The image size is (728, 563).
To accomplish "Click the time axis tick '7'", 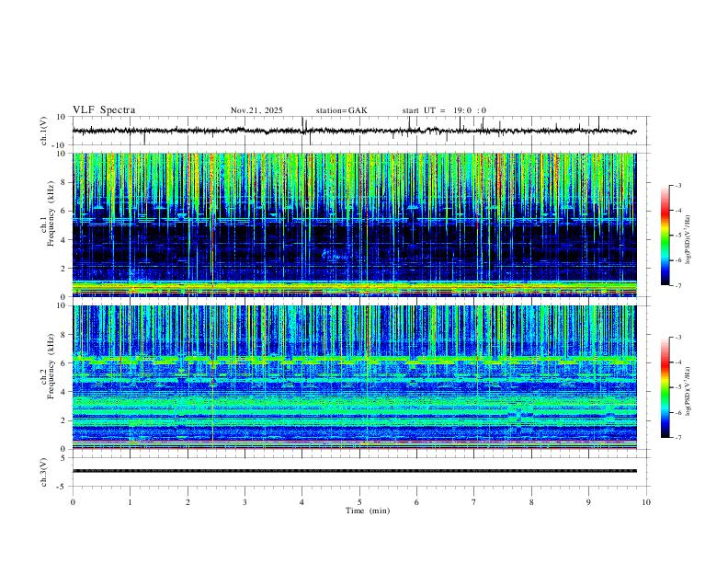I will pyautogui.click(x=474, y=502).
